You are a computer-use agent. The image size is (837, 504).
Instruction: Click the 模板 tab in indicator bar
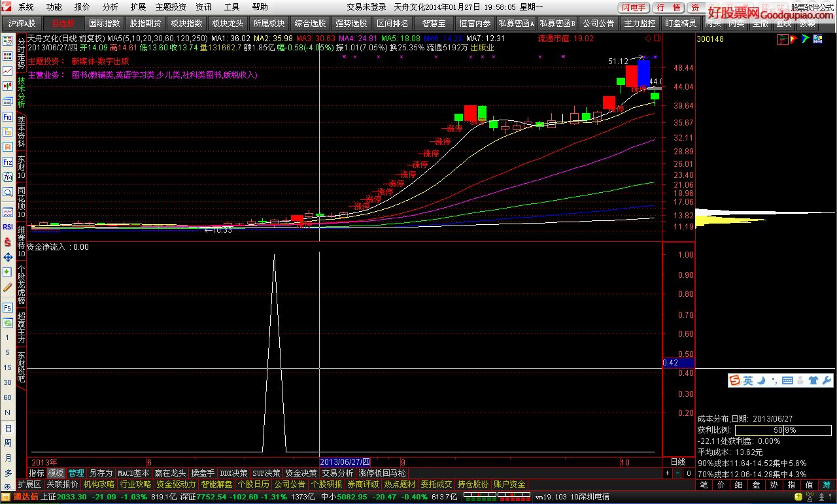[x=56, y=473]
